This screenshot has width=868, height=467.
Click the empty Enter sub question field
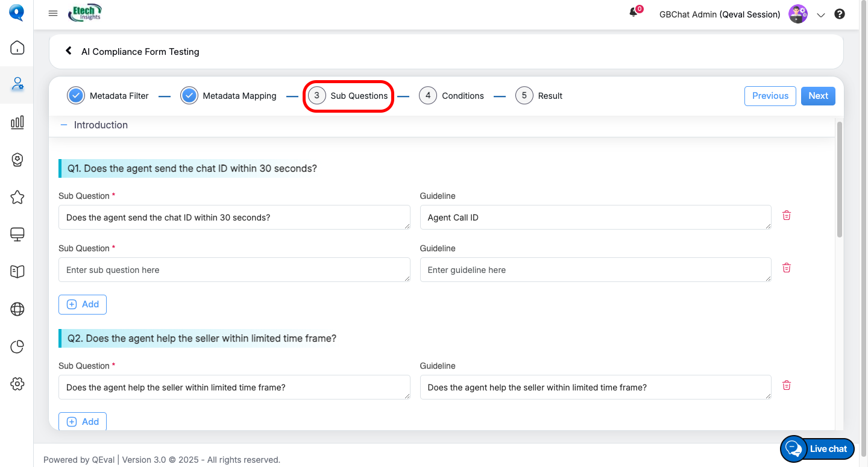tap(234, 270)
